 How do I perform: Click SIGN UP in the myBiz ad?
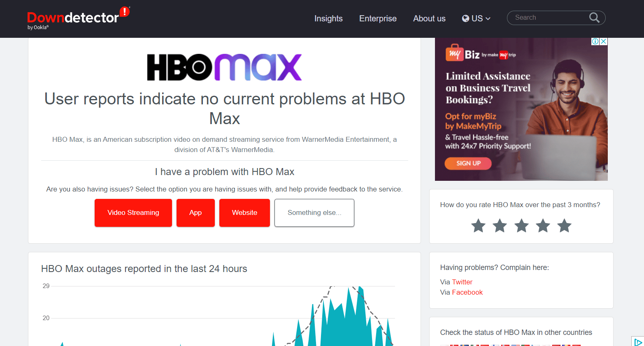click(468, 163)
